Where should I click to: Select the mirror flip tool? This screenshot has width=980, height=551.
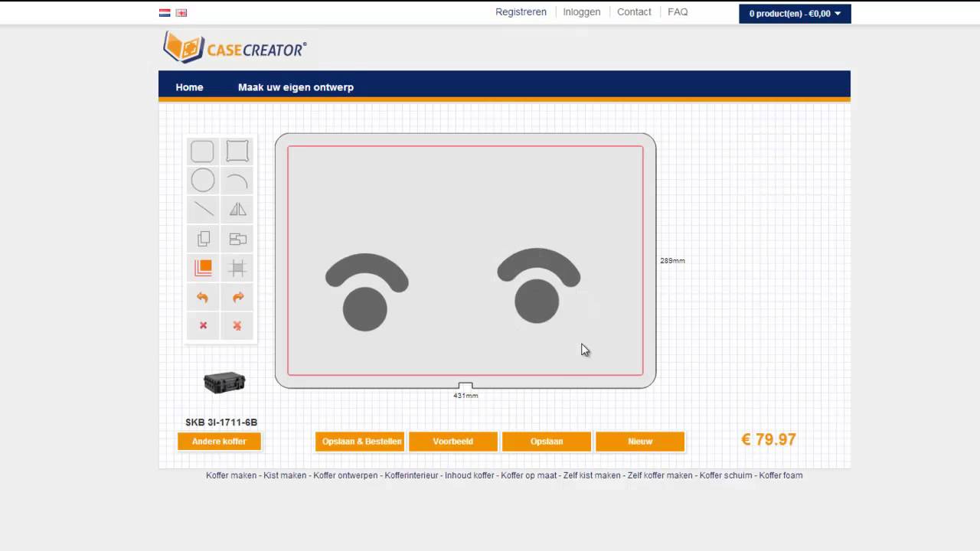237,209
